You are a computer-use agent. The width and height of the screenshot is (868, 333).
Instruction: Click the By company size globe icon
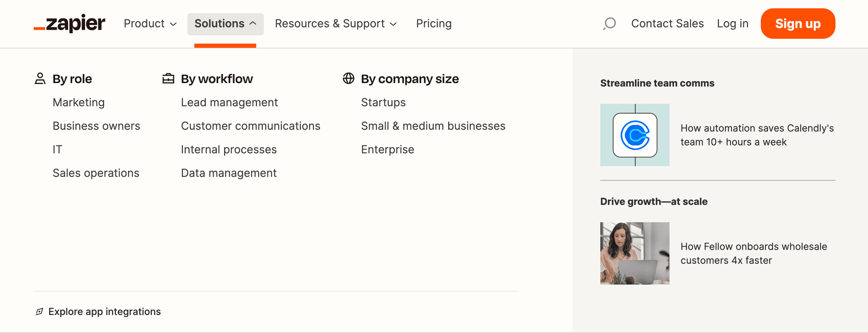(x=348, y=79)
